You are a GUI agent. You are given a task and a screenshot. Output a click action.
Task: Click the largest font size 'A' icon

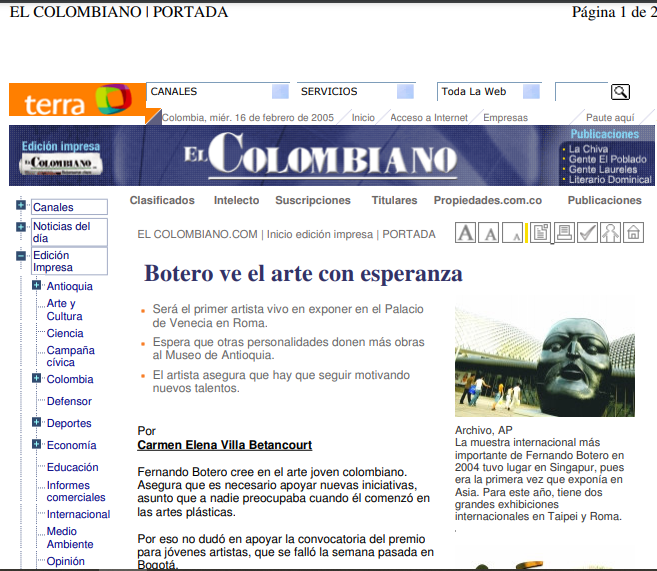click(465, 234)
